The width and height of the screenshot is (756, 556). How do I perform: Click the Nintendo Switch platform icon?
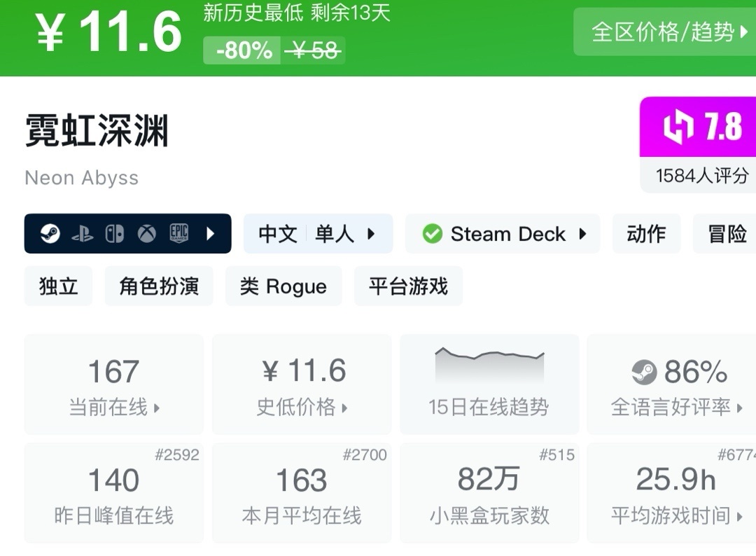click(114, 234)
